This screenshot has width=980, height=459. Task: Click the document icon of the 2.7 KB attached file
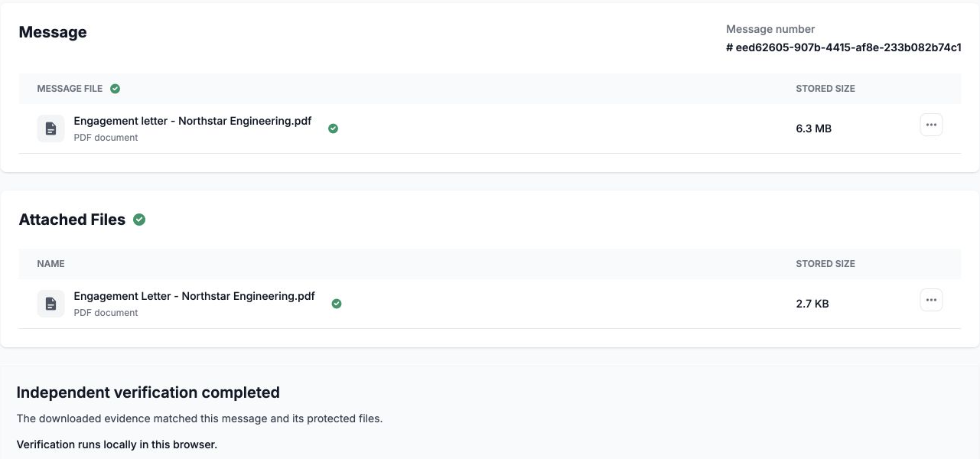(x=50, y=304)
